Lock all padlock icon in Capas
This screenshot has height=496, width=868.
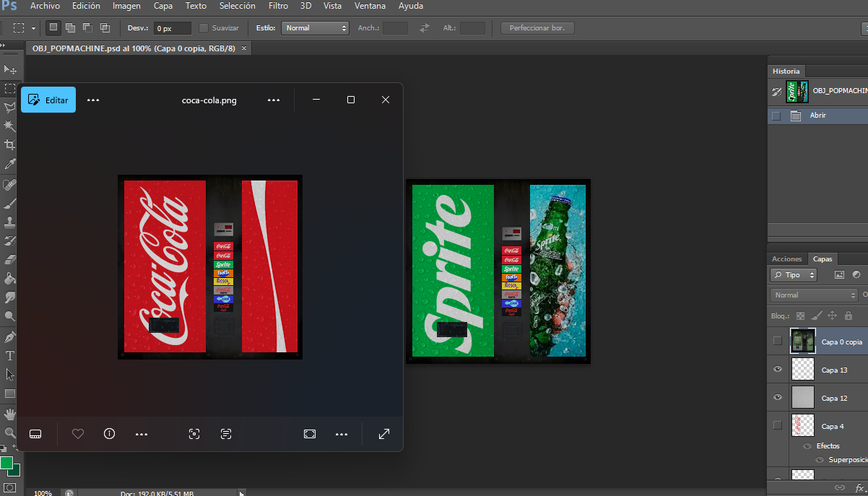pyautogui.click(x=848, y=316)
